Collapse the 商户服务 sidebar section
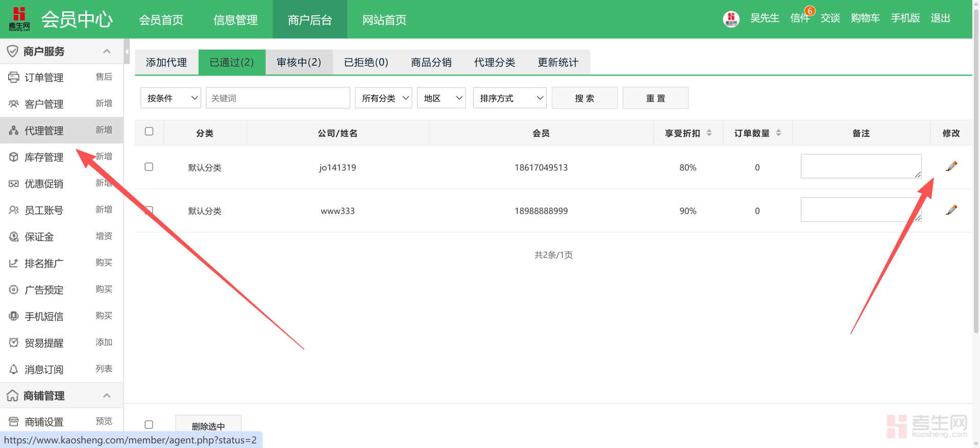 [x=107, y=51]
